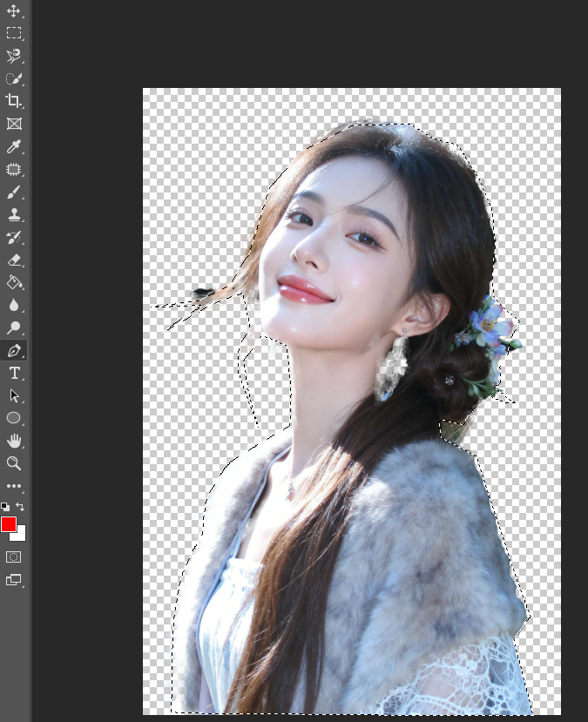The width and height of the screenshot is (588, 722).
Task: Pick the Eyedropper tool
Action: pyautogui.click(x=13, y=146)
